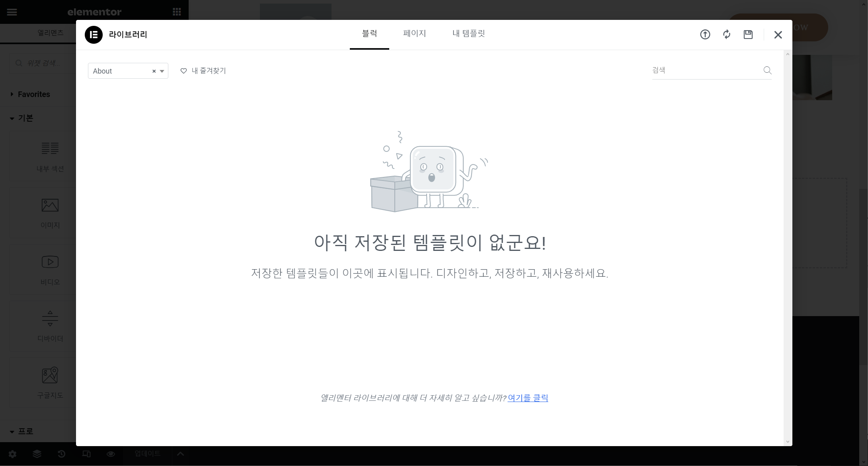
Task: Click the Elementor logo icon in header
Action: 94,35
